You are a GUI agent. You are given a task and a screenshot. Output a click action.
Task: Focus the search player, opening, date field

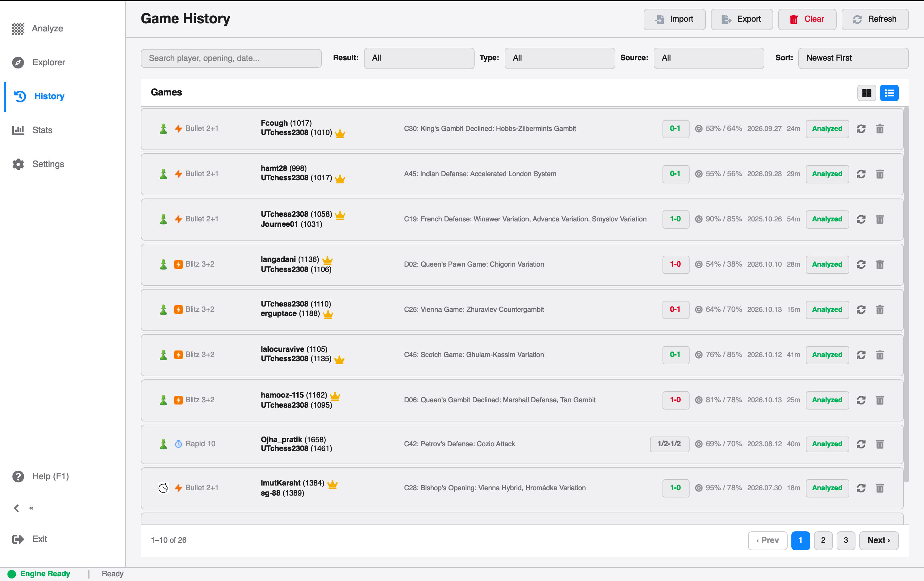231,58
